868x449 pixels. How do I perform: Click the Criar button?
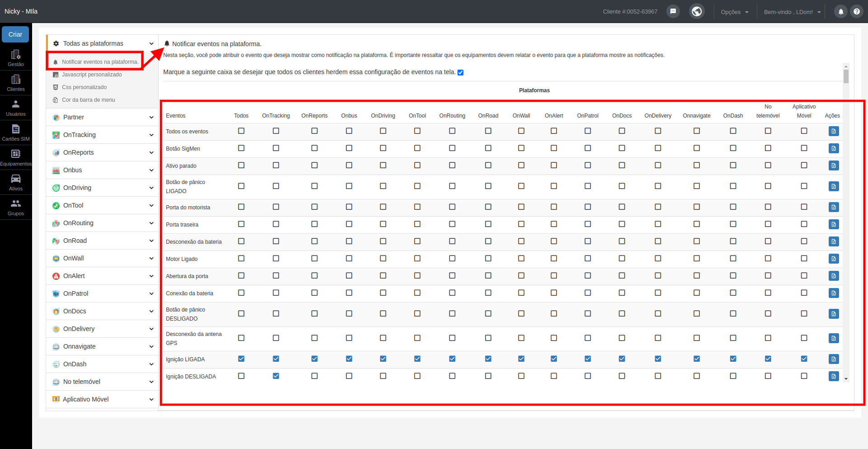(x=15, y=34)
